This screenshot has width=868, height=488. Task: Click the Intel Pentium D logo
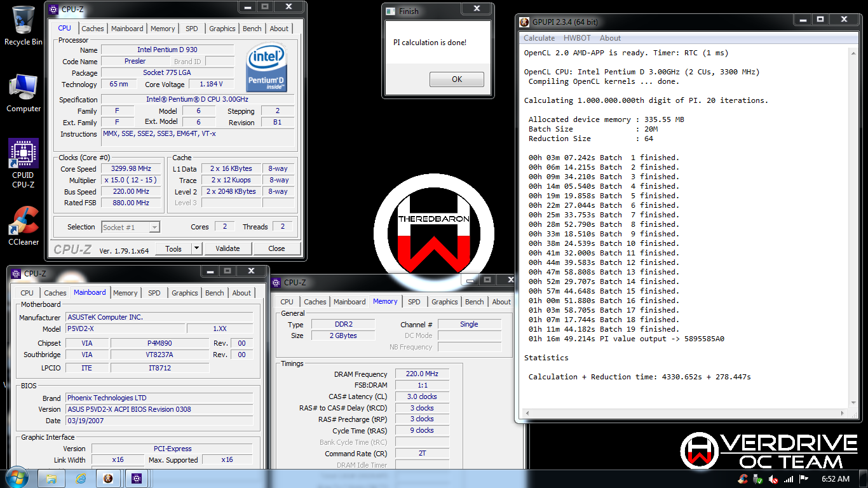click(x=266, y=67)
